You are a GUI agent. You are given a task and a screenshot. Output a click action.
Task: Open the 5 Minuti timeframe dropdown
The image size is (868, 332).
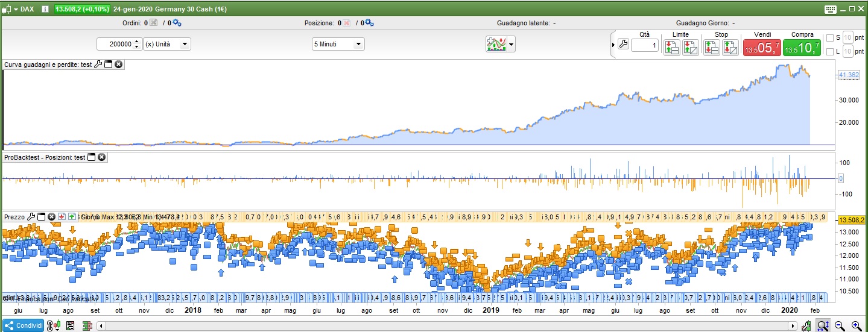click(338, 44)
